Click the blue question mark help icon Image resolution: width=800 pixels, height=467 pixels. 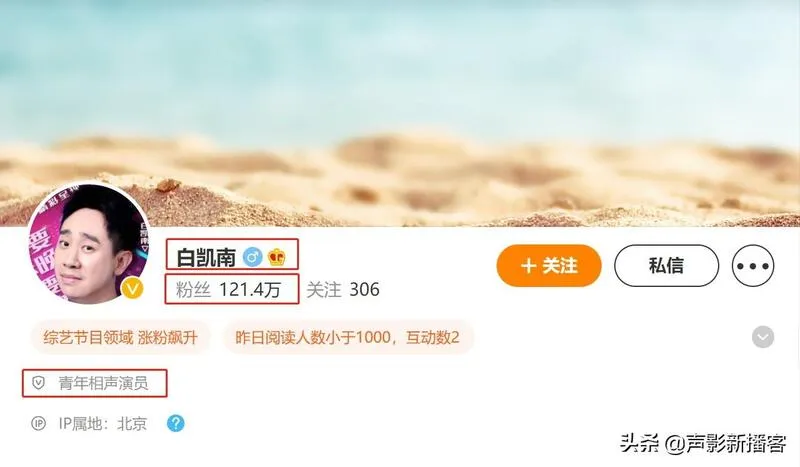click(x=176, y=423)
